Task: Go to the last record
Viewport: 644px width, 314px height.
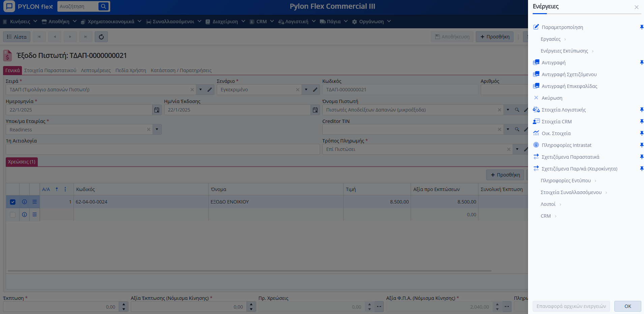Action: point(86,37)
